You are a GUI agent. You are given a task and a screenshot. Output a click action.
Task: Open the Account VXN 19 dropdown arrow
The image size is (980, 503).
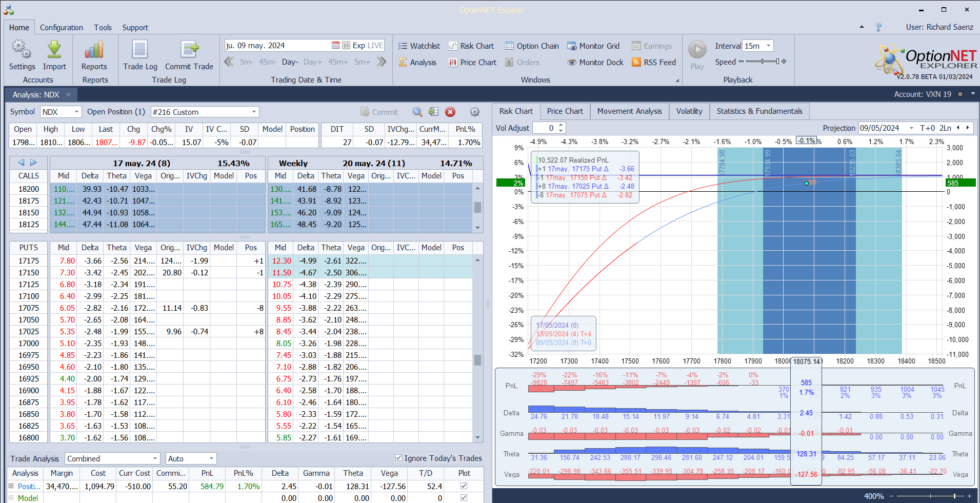coord(973,94)
